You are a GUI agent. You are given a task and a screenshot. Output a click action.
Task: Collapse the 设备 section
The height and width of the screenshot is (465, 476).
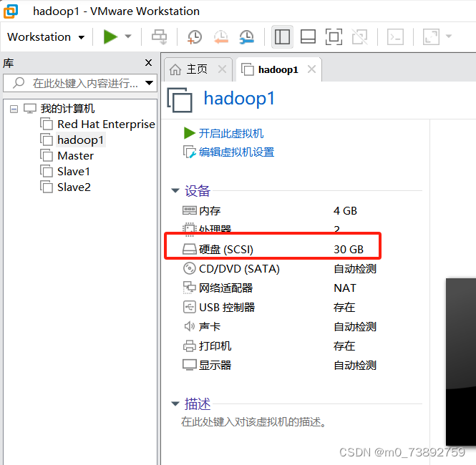[x=175, y=190]
